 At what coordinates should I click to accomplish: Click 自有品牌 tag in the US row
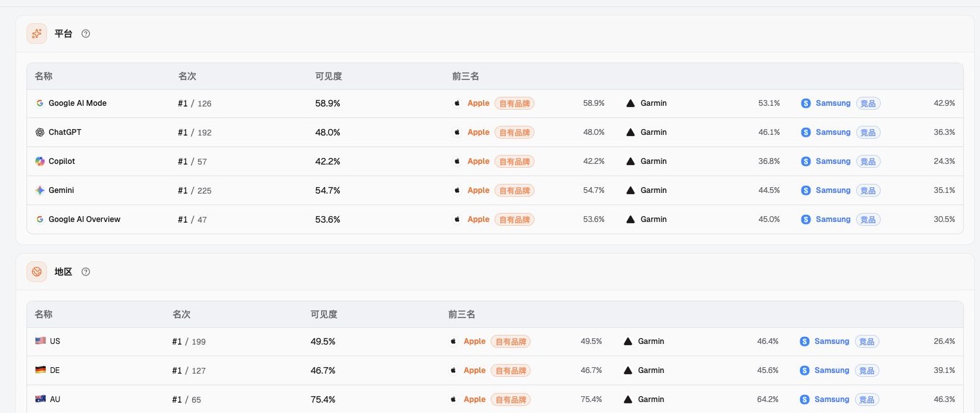(511, 341)
